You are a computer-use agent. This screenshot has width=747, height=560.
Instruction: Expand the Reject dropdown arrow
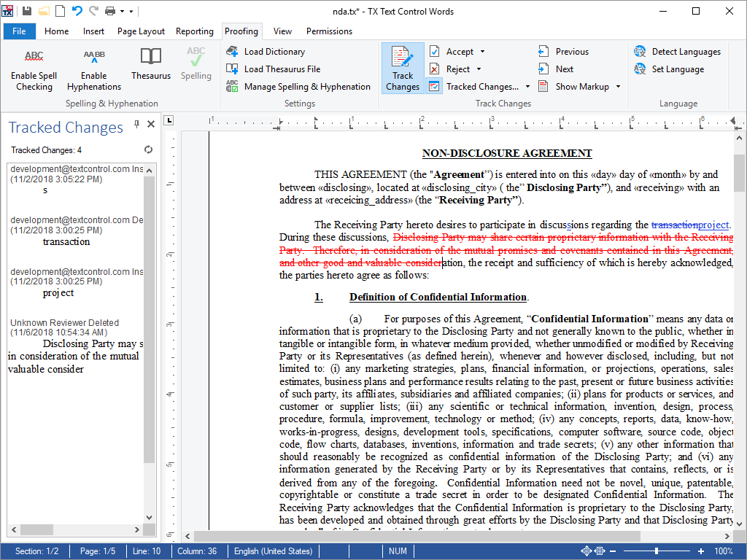click(x=479, y=69)
